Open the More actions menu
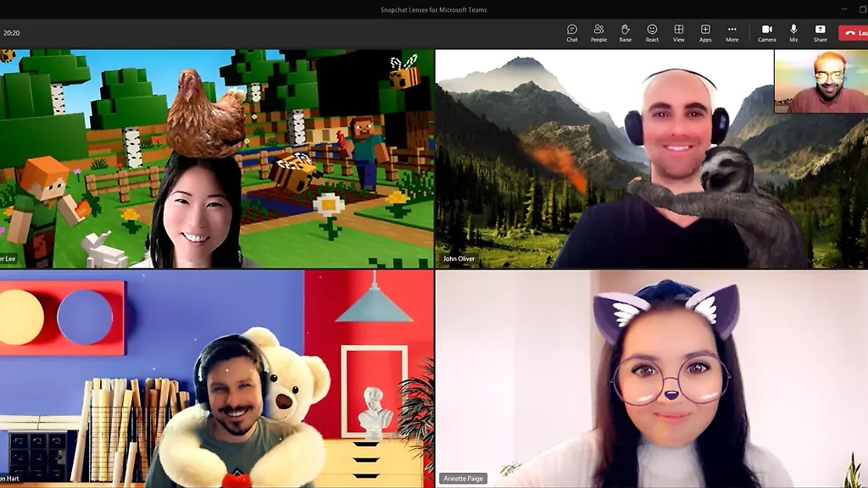The width and height of the screenshot is (868, 488). [731, 32]
